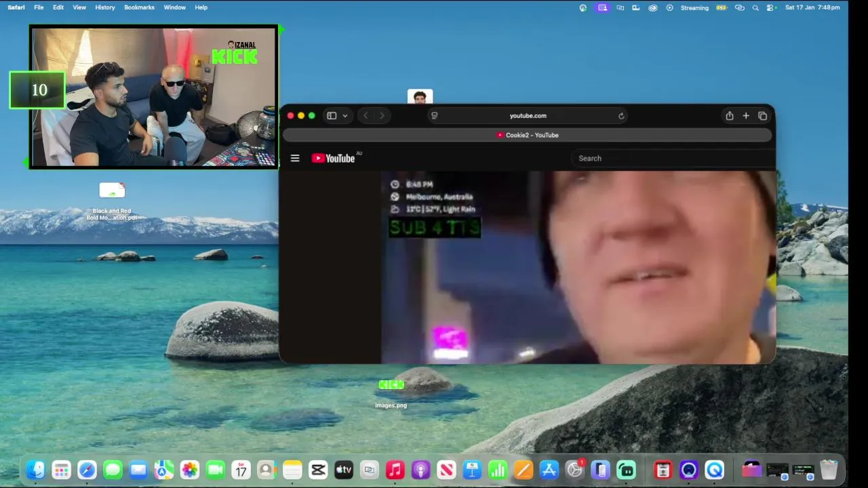
Task: Launch Pages from the Dock
Action: [524, 470]
